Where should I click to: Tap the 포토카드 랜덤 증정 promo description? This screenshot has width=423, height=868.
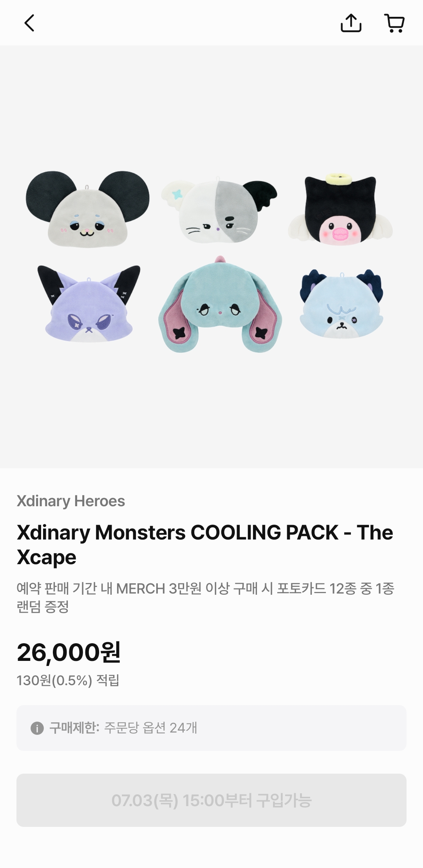coord(205,597)
